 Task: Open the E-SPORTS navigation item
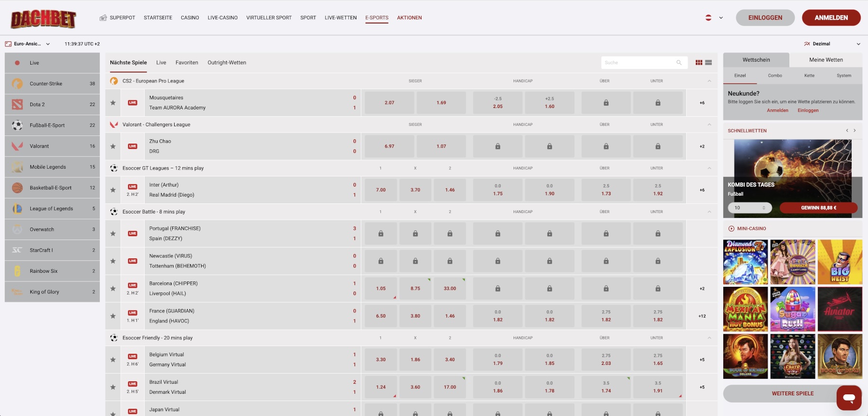click(x=377, y=18)
